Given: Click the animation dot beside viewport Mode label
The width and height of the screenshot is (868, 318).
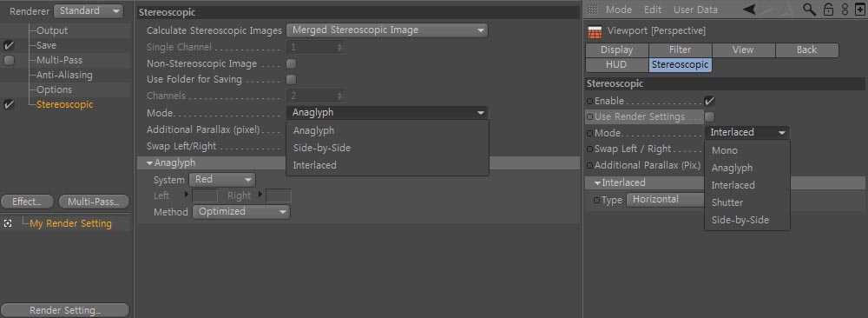Looking at the screenshot, I should point(589,133).
